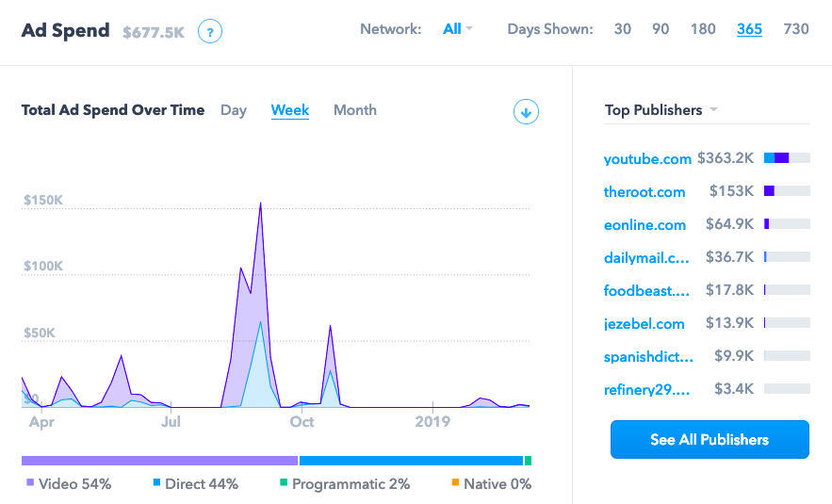Select the Week chart view
Viewport: 832px width, 504px height.
point(290,110)
